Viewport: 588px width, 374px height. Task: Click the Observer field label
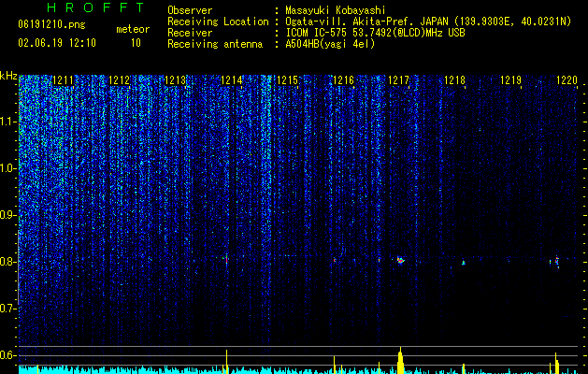pos(190,10)
